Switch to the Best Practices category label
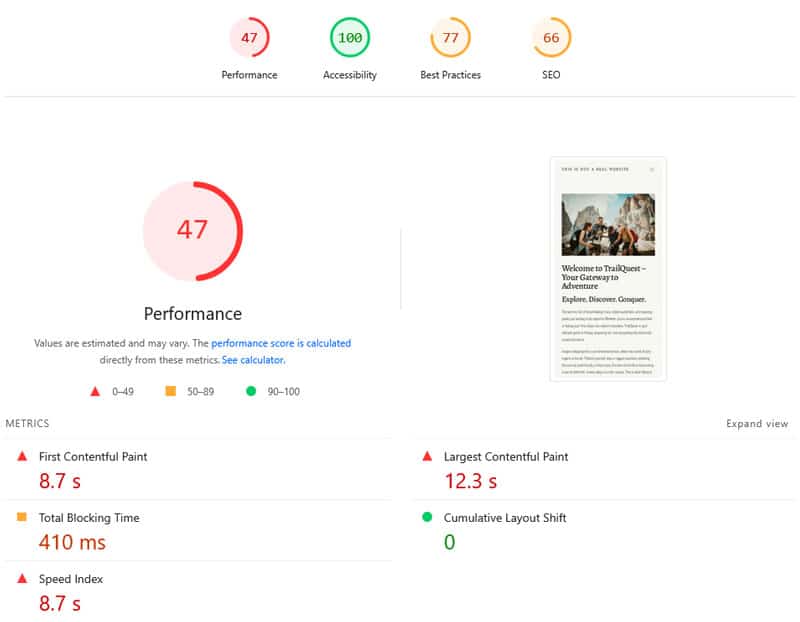Image resolution: width=800 pixels, height=622 pixels. (450, 74)
